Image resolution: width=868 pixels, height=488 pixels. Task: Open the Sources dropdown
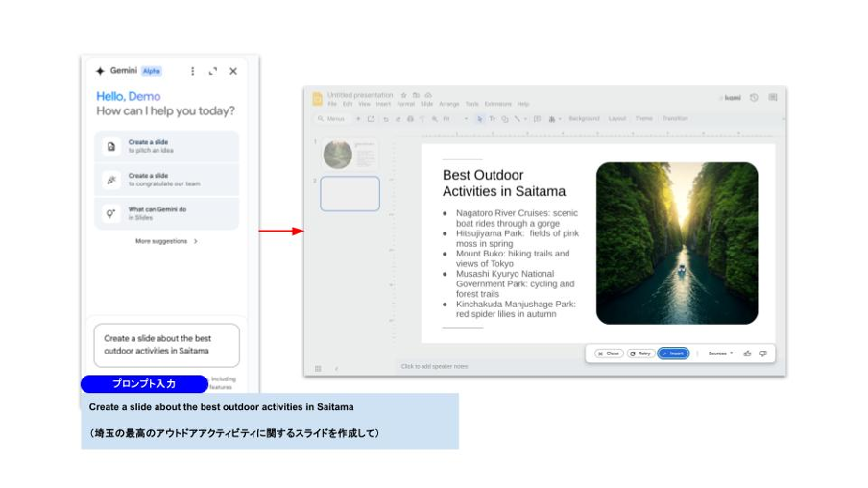pos(720,354)
